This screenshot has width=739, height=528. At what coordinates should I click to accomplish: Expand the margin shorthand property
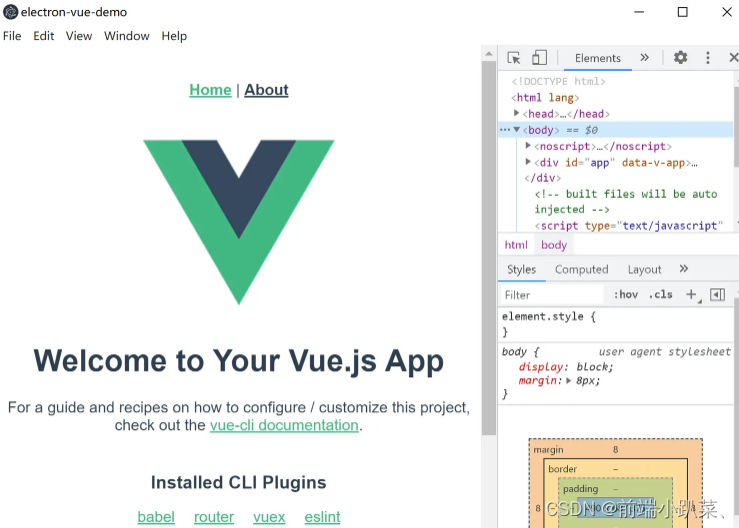pos(568,380)
